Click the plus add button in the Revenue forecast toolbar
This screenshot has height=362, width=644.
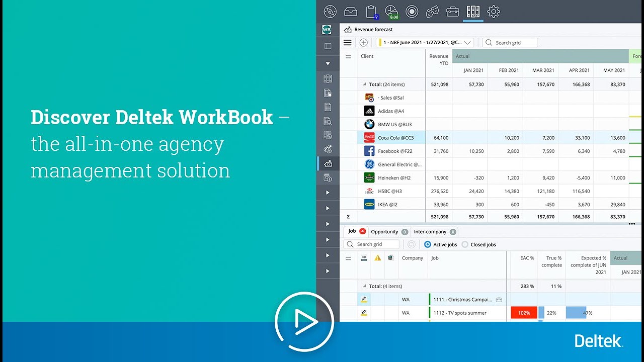363,43
